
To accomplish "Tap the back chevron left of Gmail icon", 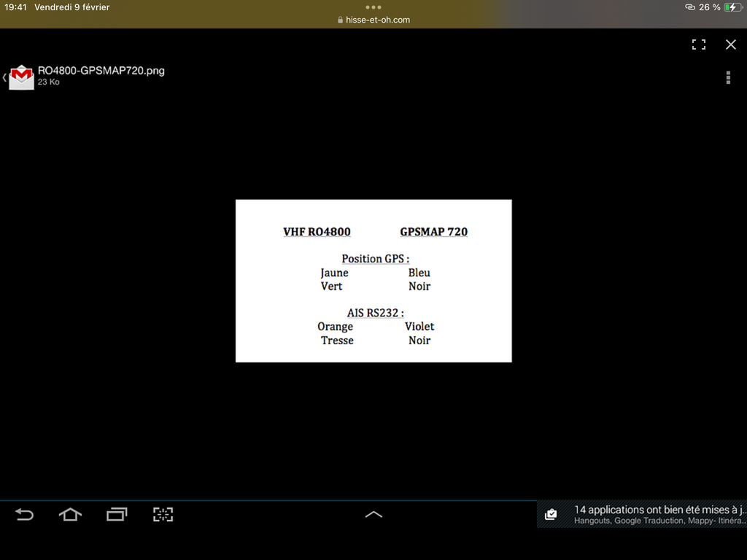I will tap(4, 77).
